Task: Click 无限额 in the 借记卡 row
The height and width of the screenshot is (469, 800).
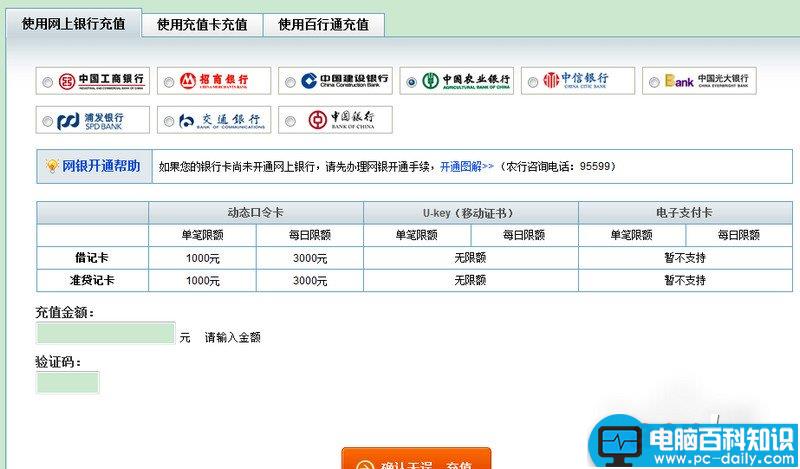Action: click(470, 258)
